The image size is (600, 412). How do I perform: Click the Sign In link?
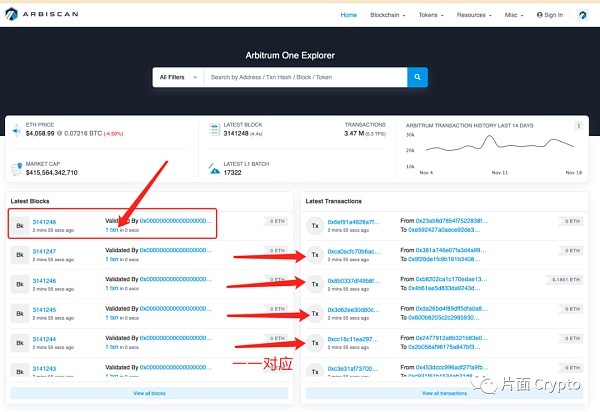click(x=550, y=15)
